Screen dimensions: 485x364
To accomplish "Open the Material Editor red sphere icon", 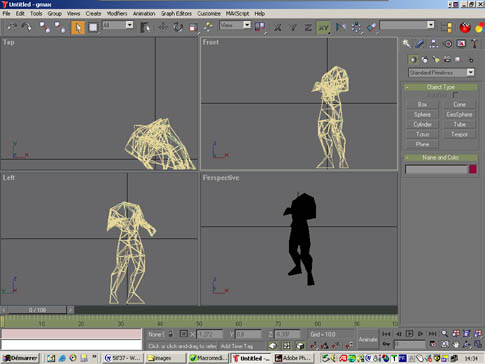I will point(465,27).
